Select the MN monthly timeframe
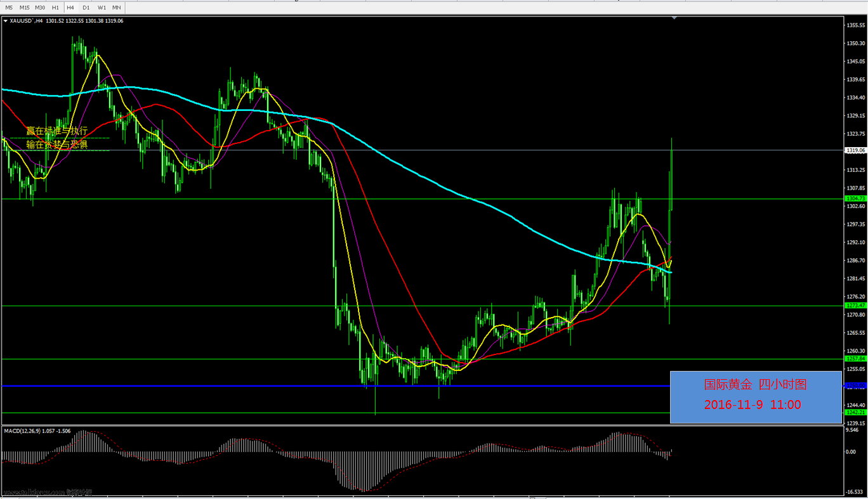 pyautogui.click(x=117, y=8)
